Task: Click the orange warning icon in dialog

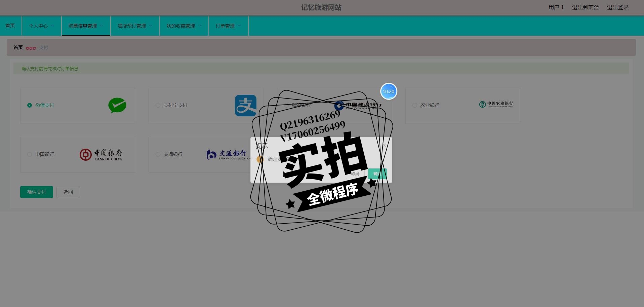Action: 260,159
